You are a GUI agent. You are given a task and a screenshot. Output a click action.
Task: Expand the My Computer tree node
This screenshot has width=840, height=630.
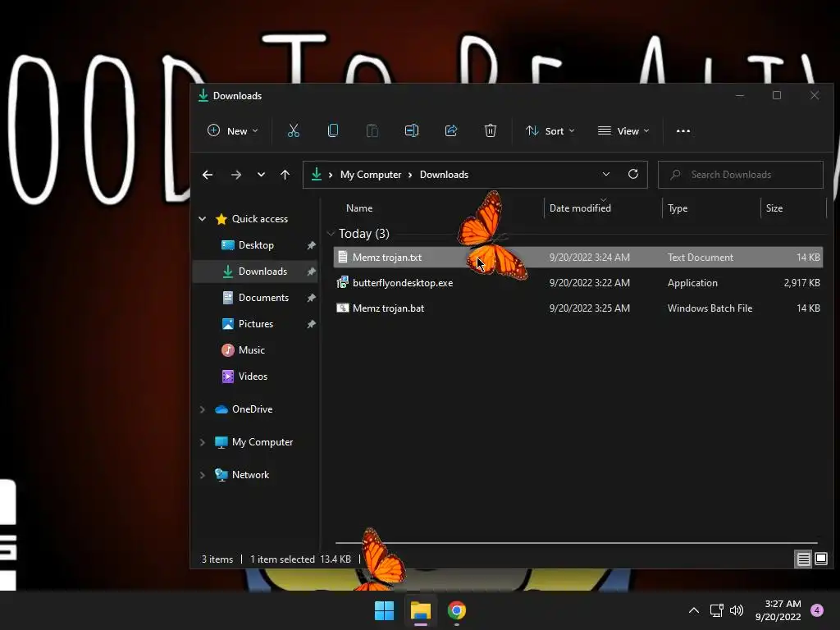[x=203, y=442]
